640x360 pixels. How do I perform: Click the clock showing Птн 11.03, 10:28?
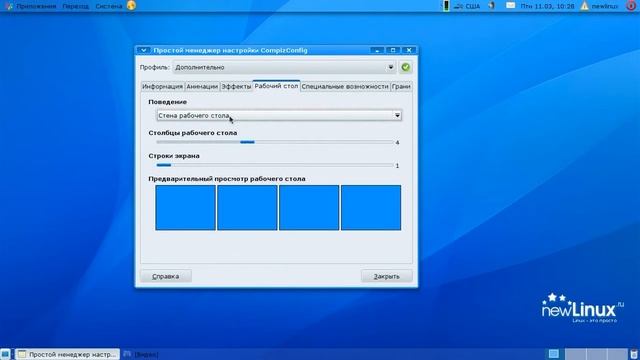(547, 6)
